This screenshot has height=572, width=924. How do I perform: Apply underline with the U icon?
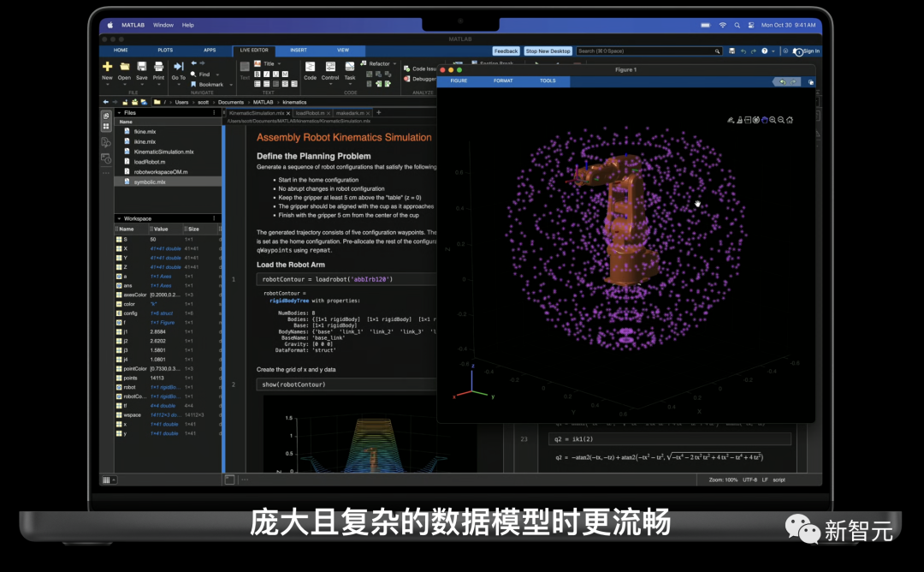(275, 74)
